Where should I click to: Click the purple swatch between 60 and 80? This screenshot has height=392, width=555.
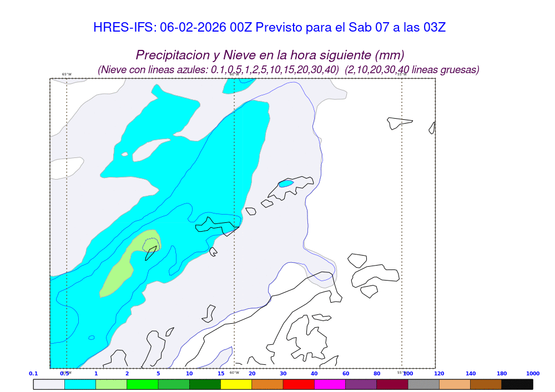pyautogui.click(x=361, y=384)
